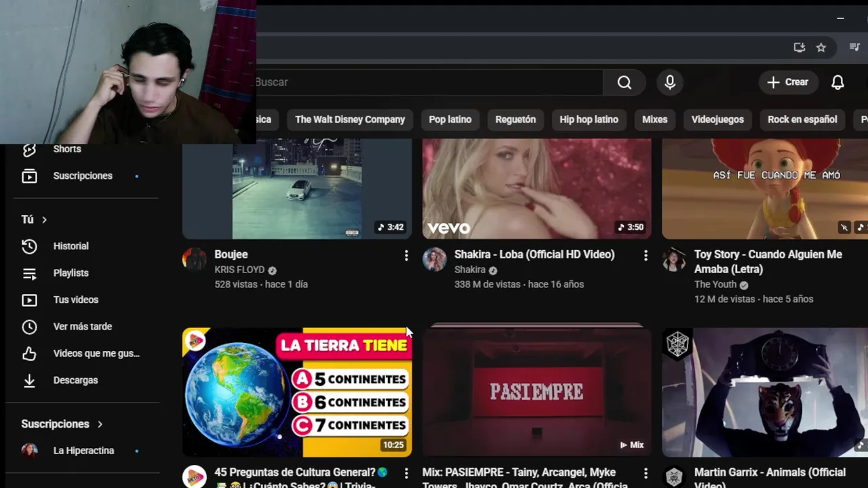Open Shakira - Loba video title
868x488 pixels.
tap(534, 254)
